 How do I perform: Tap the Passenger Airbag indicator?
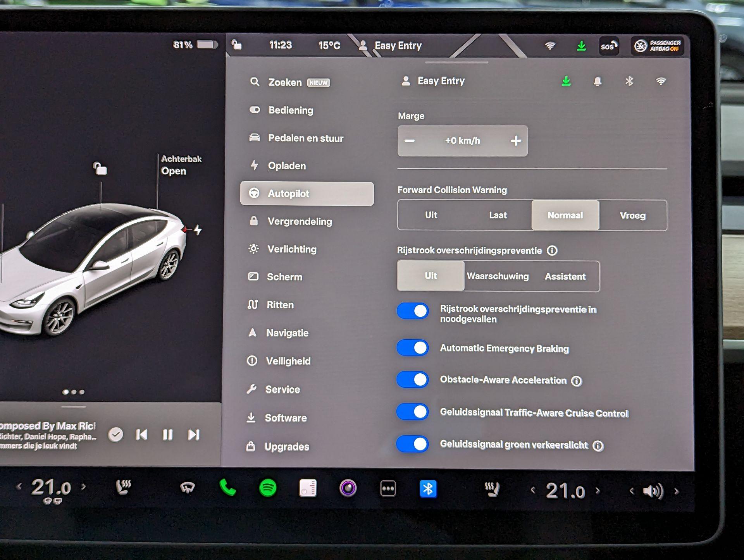[657, 46]
